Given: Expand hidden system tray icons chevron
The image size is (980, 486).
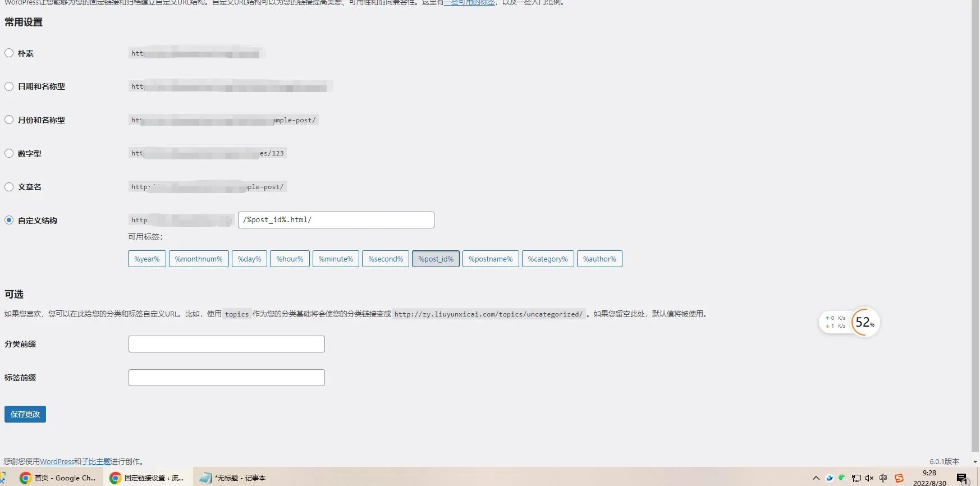Looking at the screenshot, I should [x=816, y=478].
